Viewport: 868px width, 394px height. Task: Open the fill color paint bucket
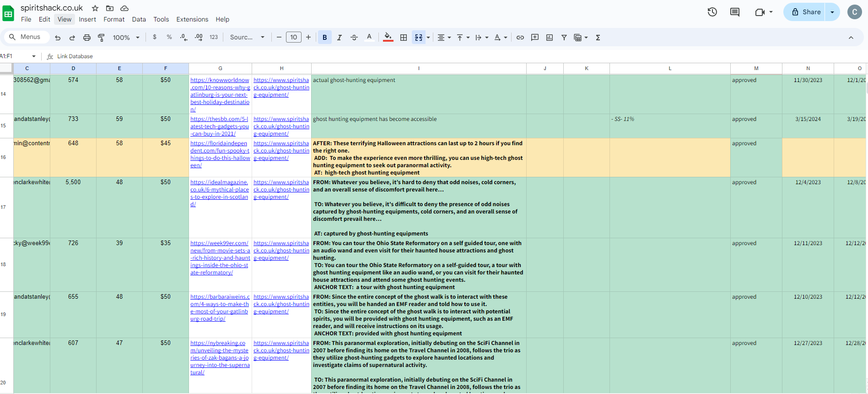388,38
